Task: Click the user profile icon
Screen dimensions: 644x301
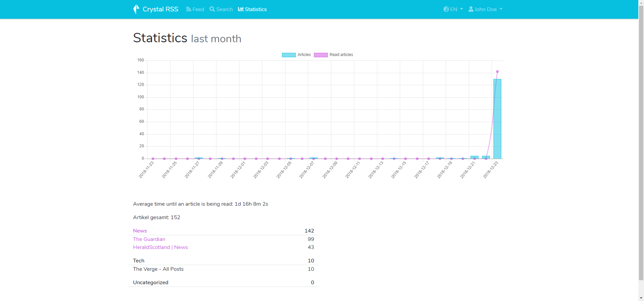Action: click(x=471, y=9)
